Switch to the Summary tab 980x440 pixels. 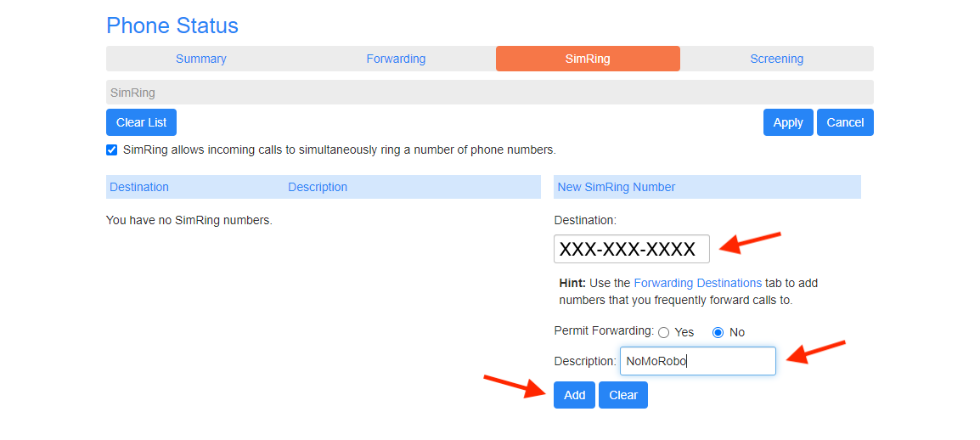tap(200, 59)
